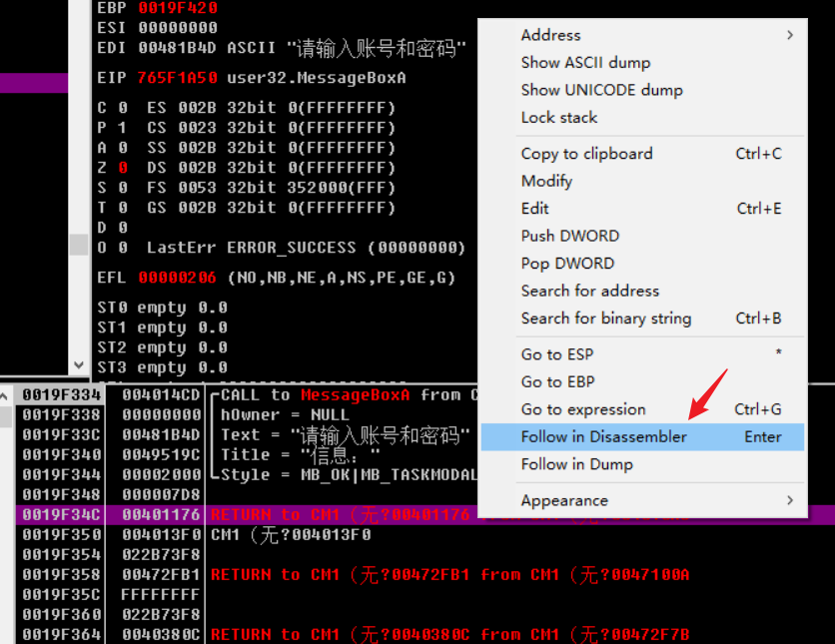Image resolution: width=835 pixels, height=644 pixels.
Task: Choose Follow in Dump from context menu
Action: point(576,464)
